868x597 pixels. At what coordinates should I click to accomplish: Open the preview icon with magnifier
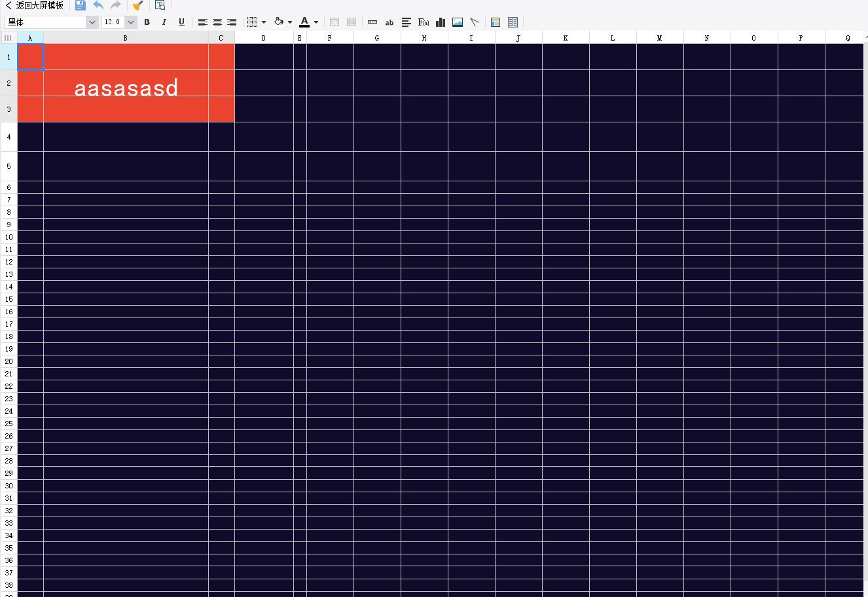click(x=160, y=5)
